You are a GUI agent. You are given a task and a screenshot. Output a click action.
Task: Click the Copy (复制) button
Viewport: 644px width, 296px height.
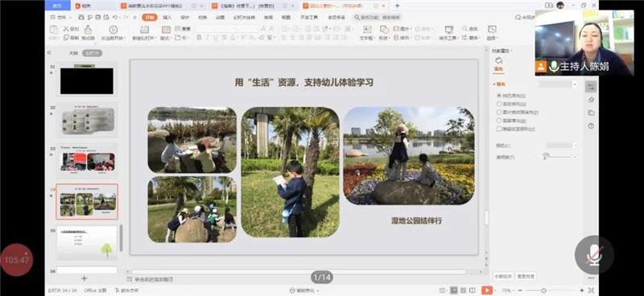click(x=71, y=38)
